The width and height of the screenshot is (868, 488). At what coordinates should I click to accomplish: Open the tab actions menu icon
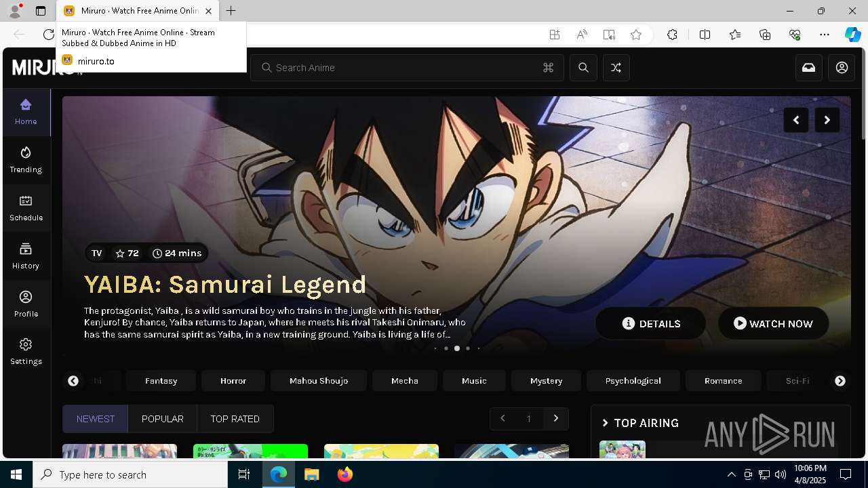[41, 11]
